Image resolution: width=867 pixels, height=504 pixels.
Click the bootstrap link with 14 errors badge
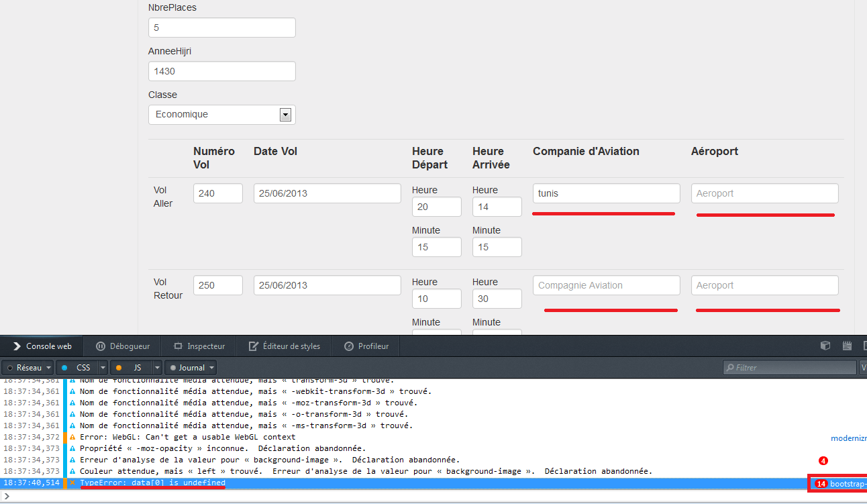[839, 483]
